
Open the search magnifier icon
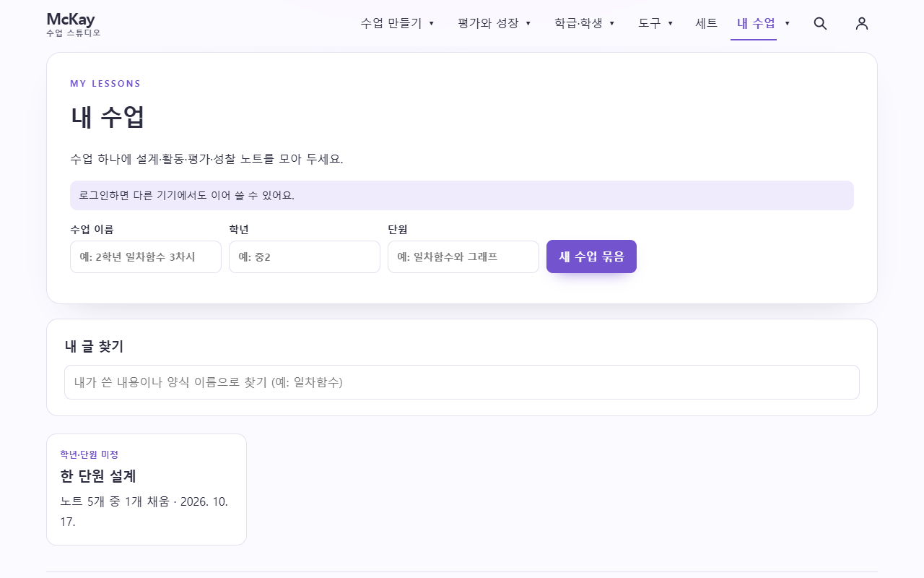pos(820,23)
